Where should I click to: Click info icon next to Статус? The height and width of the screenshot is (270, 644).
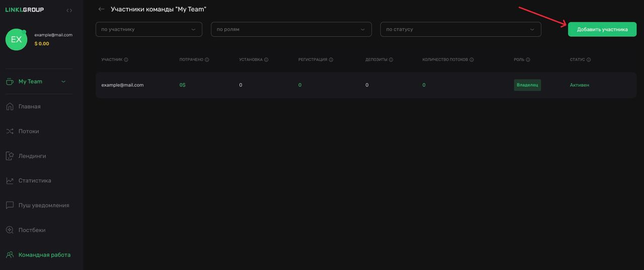[x=589, y=60]
